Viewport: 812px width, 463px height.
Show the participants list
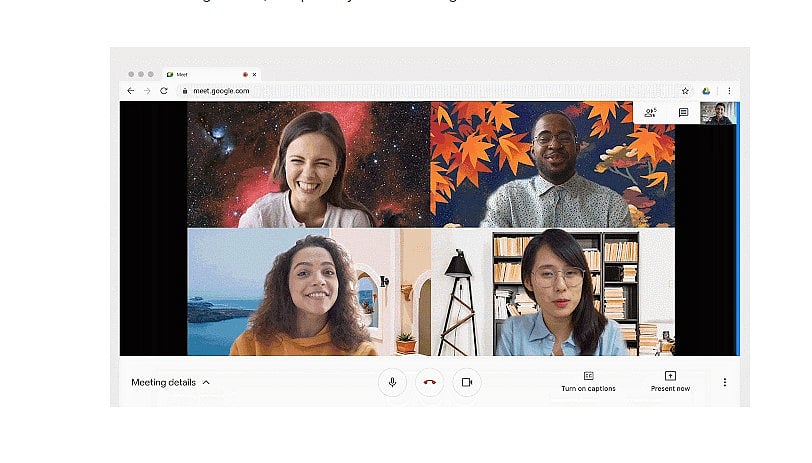(650, 112)
